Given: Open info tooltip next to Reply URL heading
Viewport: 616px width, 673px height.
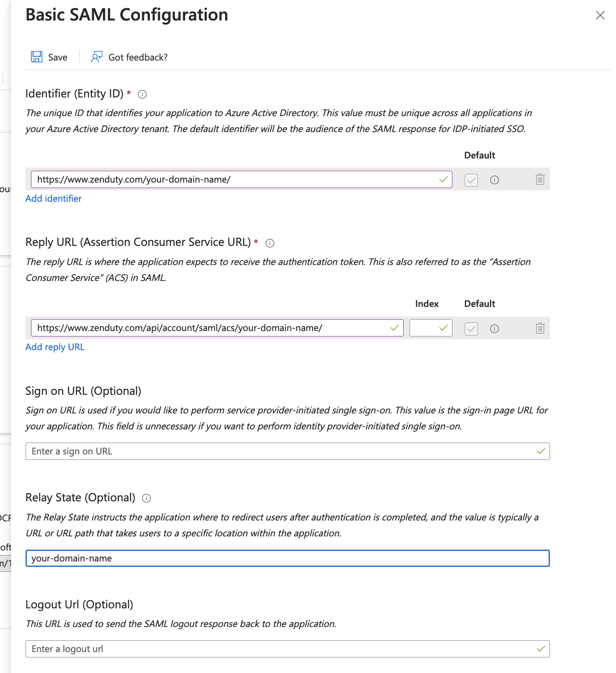Looking at the screenshot, I should (x=270, y=243).
